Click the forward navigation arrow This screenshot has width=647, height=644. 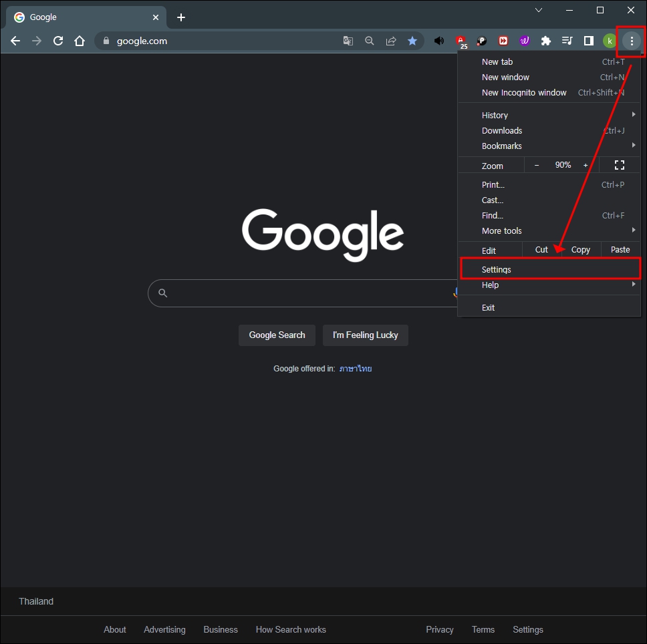pyautogui.click(x=37, y=41)
